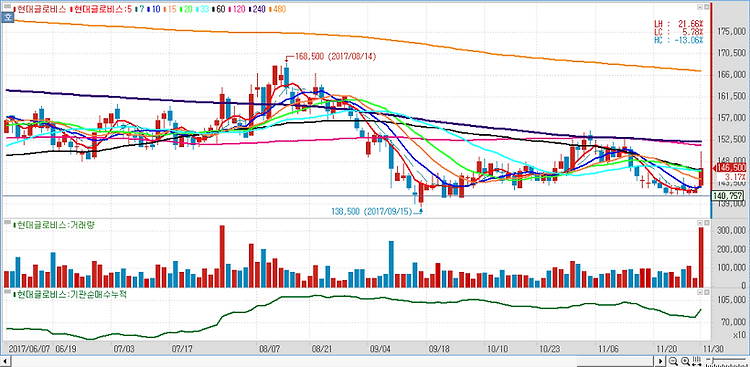Click the x10 scale label
The width and height of the screenshot is (750, 367).
tap(738, 334)
